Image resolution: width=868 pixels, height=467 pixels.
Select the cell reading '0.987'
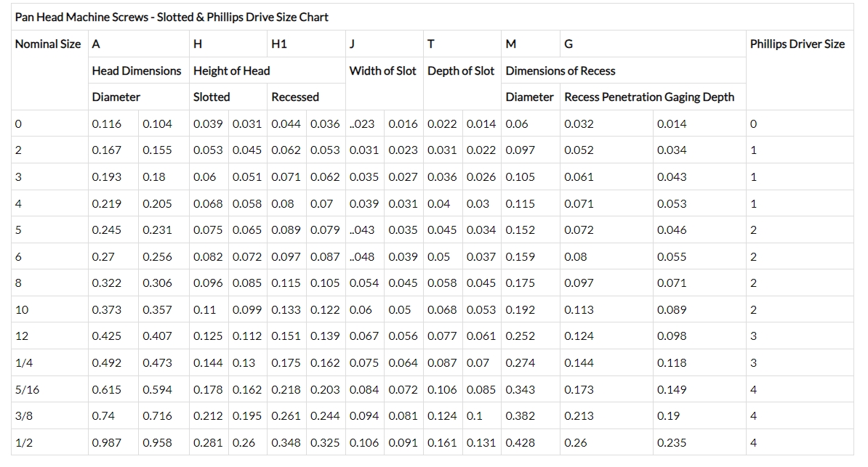pyautogui.click(x=106, y=442)
